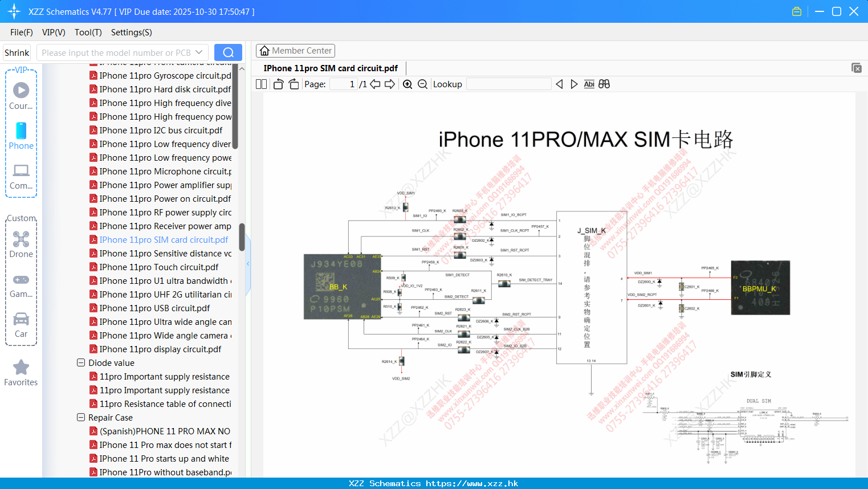Collapse the Diode value folder
The width and height of the screenshot is (868, 489).
pos(81,362)
